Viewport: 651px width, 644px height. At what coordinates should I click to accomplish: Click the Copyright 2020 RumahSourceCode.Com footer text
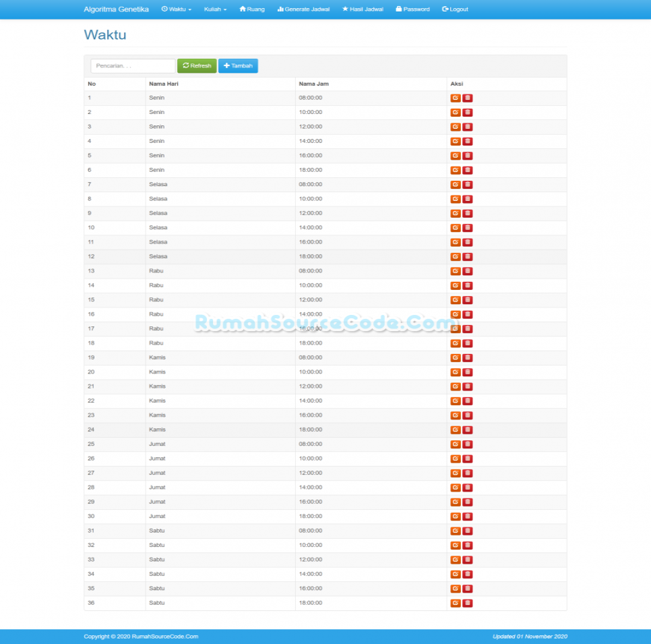coord(141,637)
